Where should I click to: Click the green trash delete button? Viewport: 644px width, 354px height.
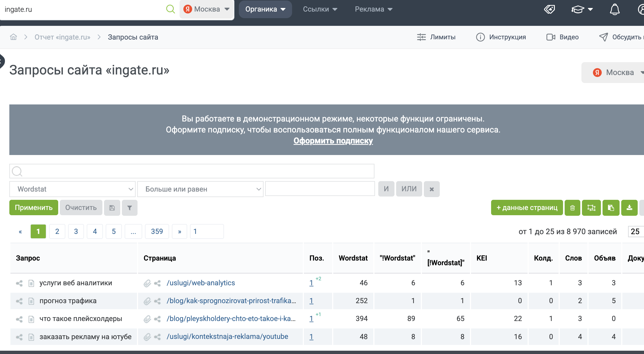click(572, 208)
